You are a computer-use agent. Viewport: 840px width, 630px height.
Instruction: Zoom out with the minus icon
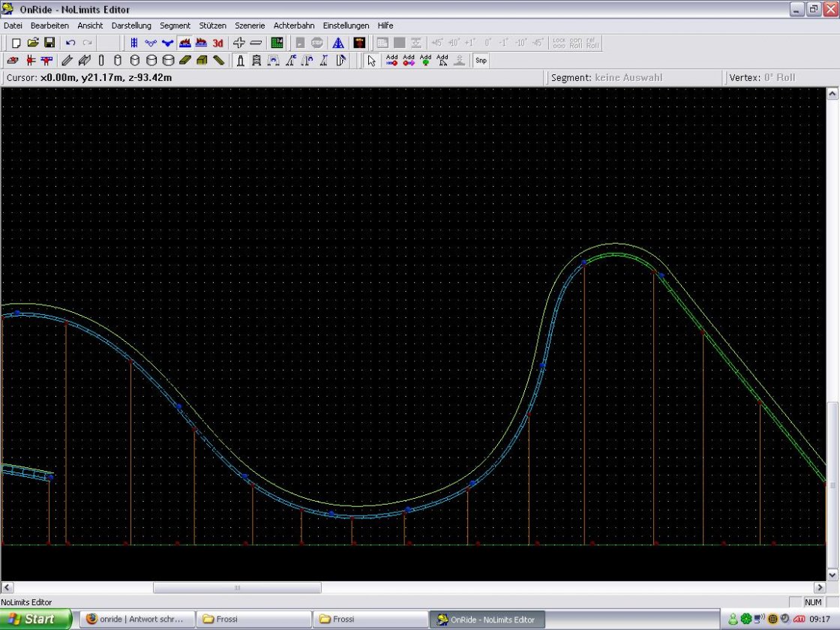click(x=256, y=43)
